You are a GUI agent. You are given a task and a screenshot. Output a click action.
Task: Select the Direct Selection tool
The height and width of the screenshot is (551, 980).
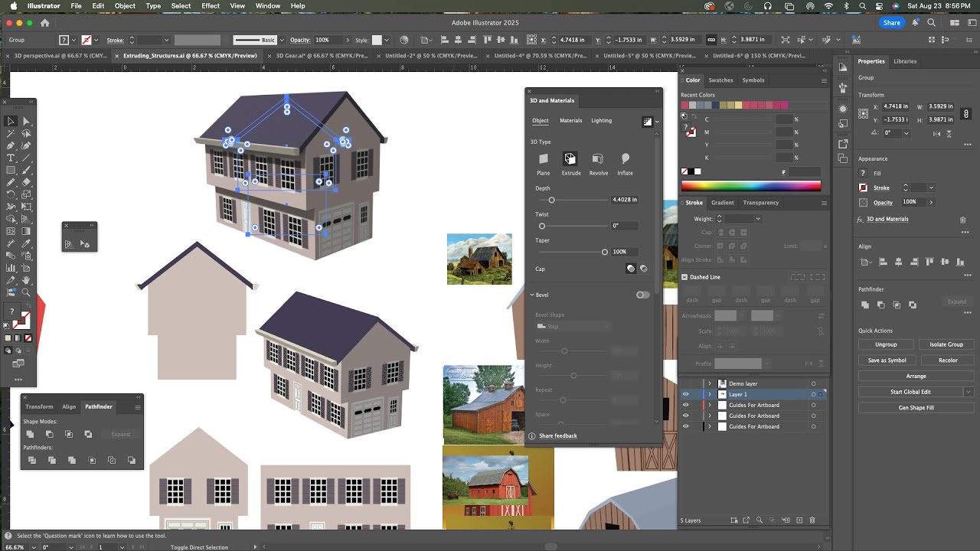[x=26, y=121]
